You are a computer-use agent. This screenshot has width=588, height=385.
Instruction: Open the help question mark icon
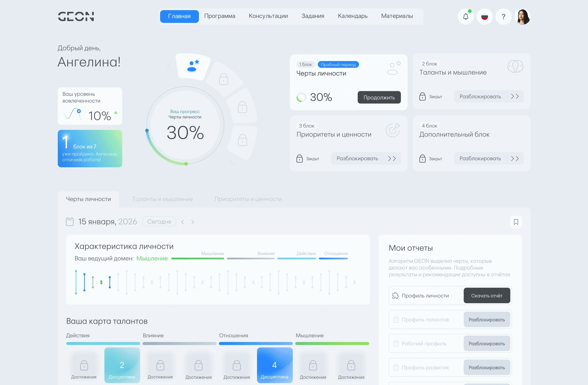(x=503, y=17)
